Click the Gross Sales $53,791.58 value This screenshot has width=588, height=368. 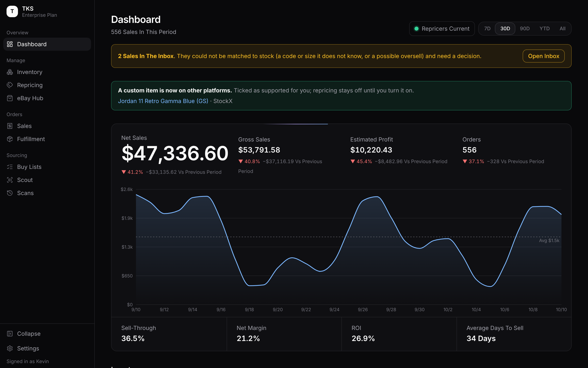[x=259, y=150]
